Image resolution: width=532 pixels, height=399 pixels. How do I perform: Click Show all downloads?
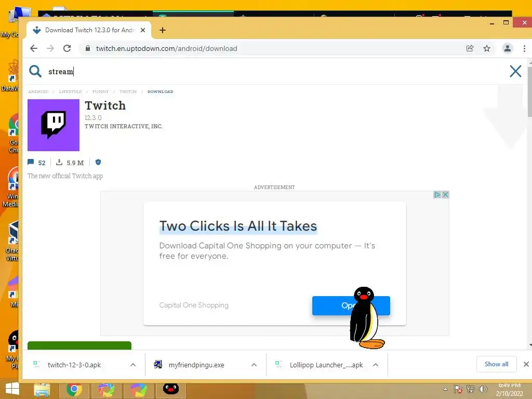pyautogui.click(x=496, y=364)
